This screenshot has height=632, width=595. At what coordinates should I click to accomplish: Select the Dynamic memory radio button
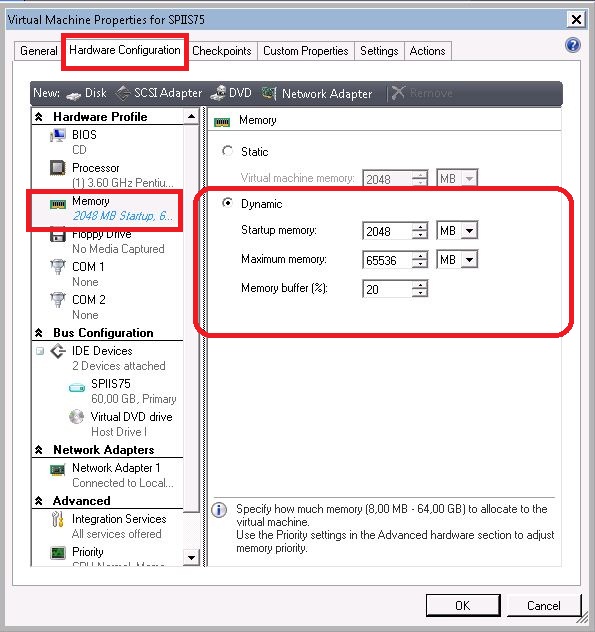227,203
